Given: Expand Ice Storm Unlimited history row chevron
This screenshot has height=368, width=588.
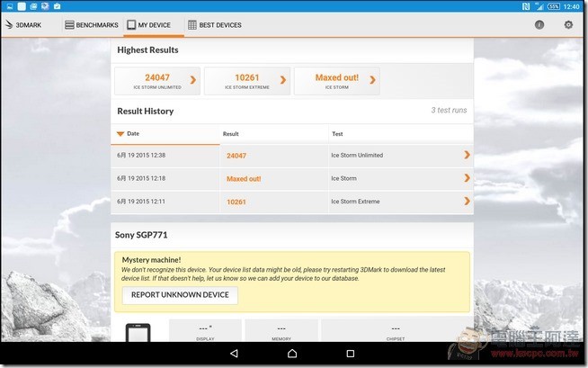Looking at the screenshot, I should pyautogui.click(x=466, y=155).
